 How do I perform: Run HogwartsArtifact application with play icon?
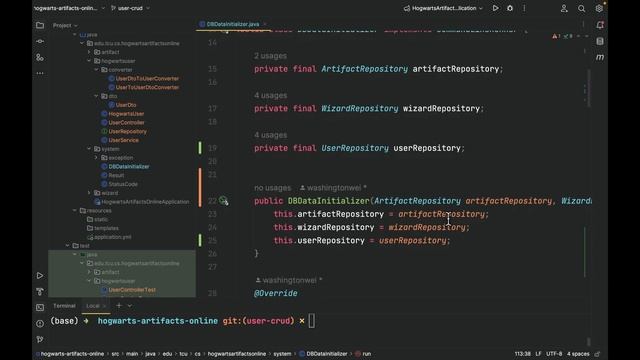(495, 8)
